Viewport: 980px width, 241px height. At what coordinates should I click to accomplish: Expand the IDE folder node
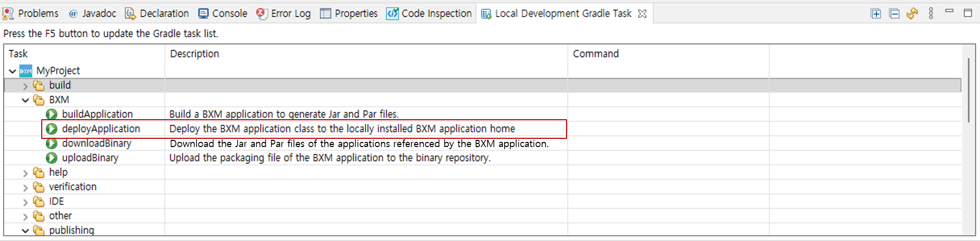pos(25,202)
